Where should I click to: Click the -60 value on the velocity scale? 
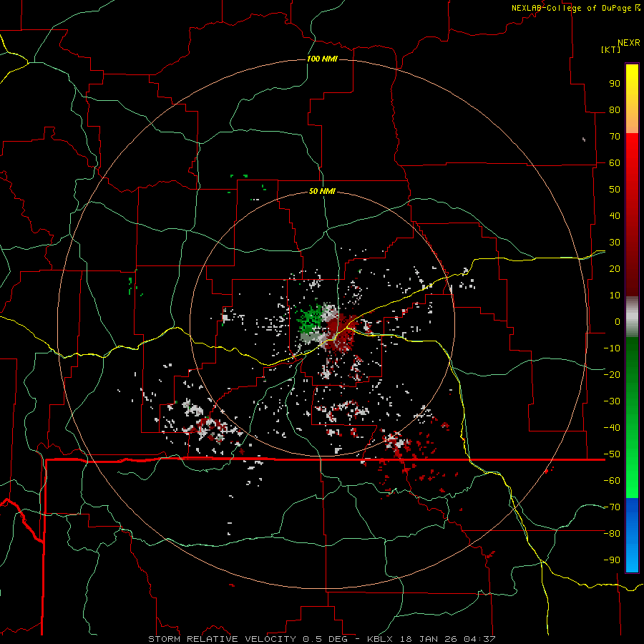(612, 481)
